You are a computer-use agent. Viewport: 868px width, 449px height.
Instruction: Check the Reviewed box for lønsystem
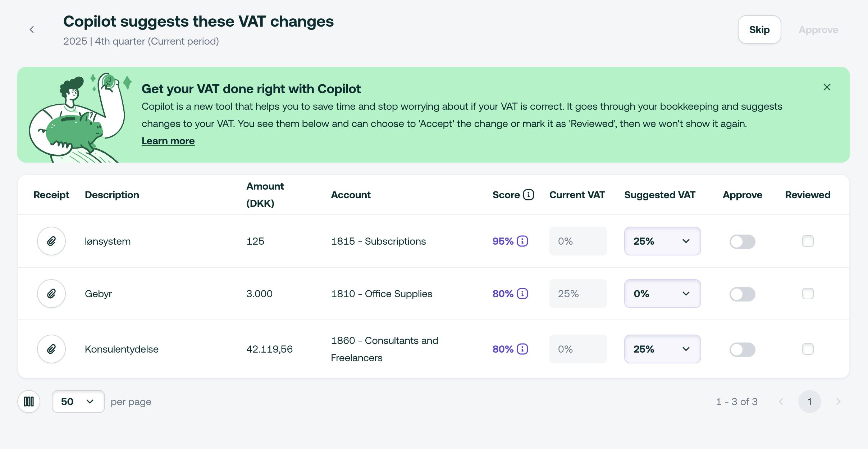click(x=808, y=241)
